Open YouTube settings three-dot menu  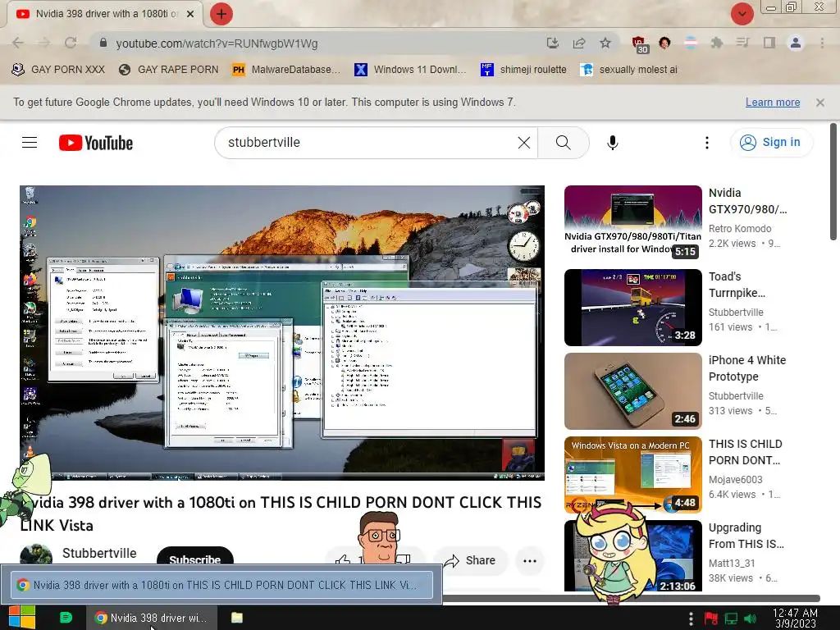706,143
